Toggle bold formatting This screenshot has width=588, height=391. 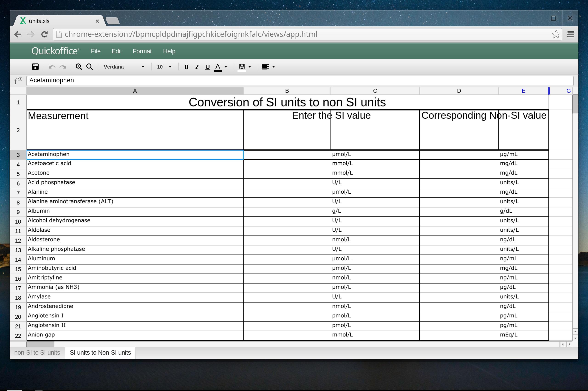coord(186,67)
